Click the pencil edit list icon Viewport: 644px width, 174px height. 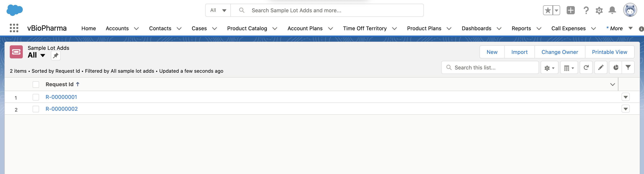pyautogui.click(x=600, y=67)
